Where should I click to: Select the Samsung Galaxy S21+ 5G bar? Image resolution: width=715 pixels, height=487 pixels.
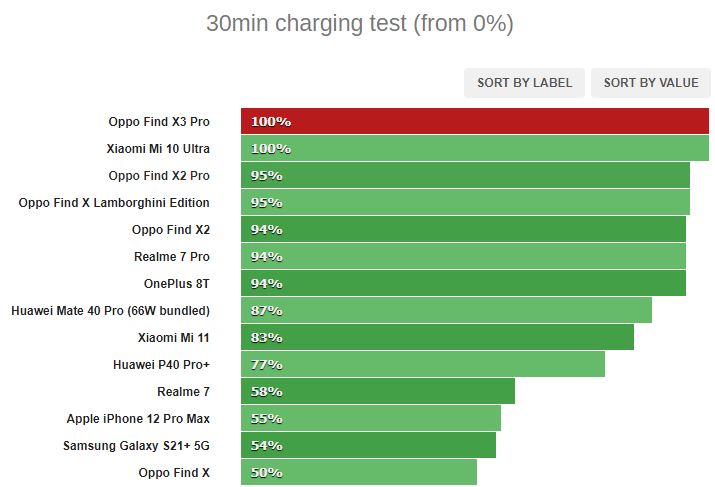pos(368,445)
